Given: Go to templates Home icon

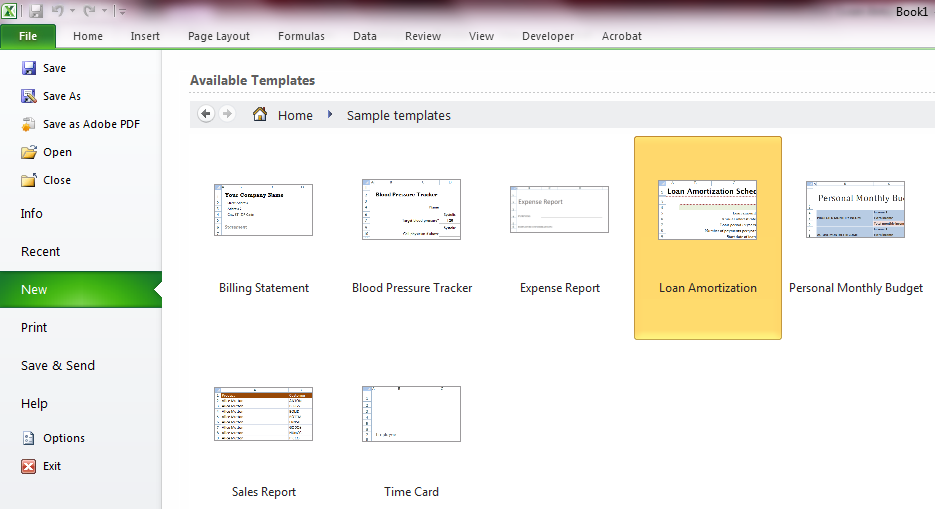Looking at the screenshot, I should [x=260, y=115].
